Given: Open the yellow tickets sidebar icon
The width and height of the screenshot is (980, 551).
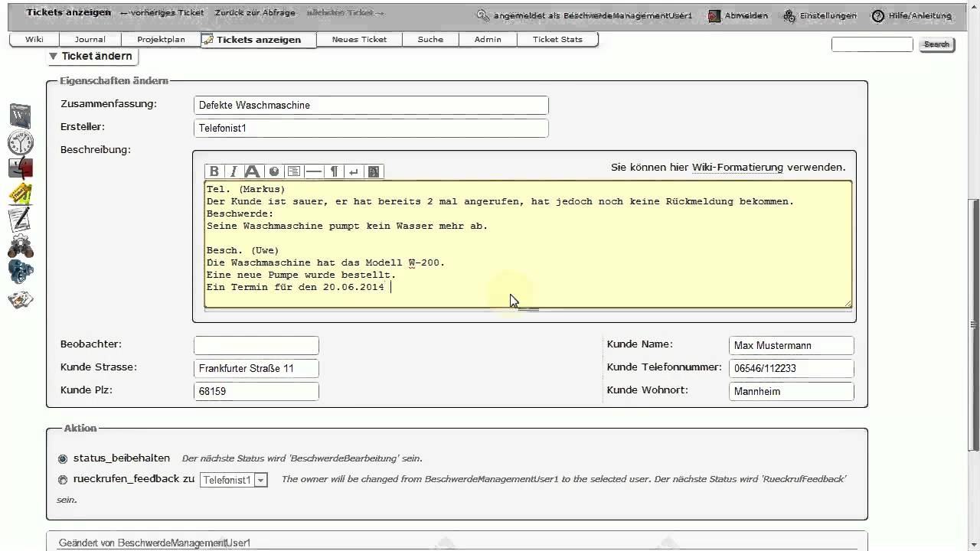Looking at the screenshot, I should coord(21,194).
